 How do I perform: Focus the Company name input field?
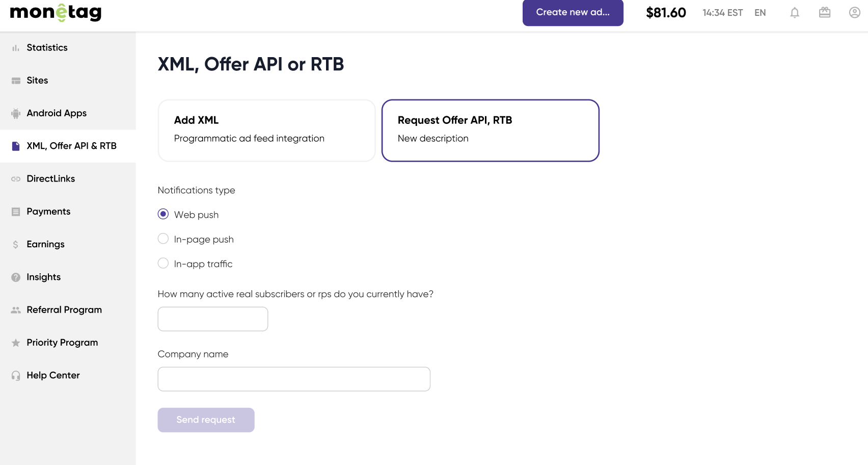294,379
